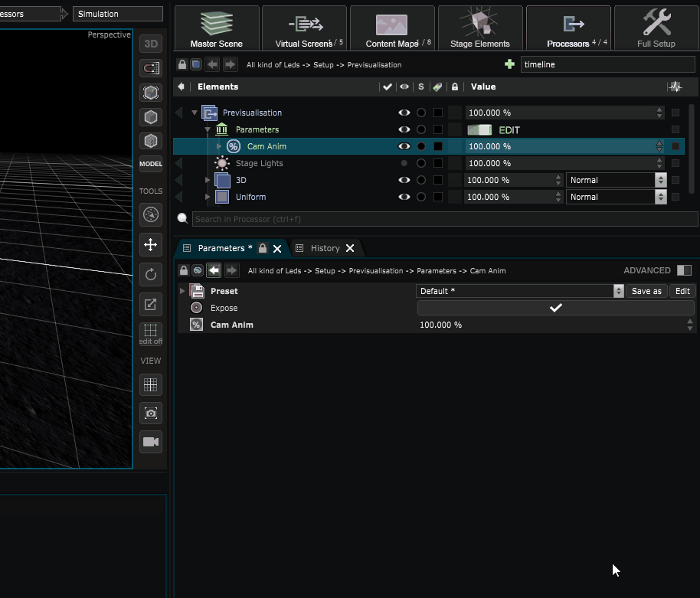Toggle solo circle on Previsualisation row
Viewport: 700px width, 598px height.
pos(421,113)
